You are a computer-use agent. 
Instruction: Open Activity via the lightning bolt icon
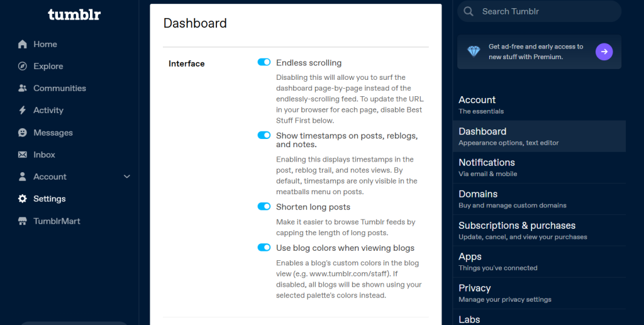pos(23,110)
